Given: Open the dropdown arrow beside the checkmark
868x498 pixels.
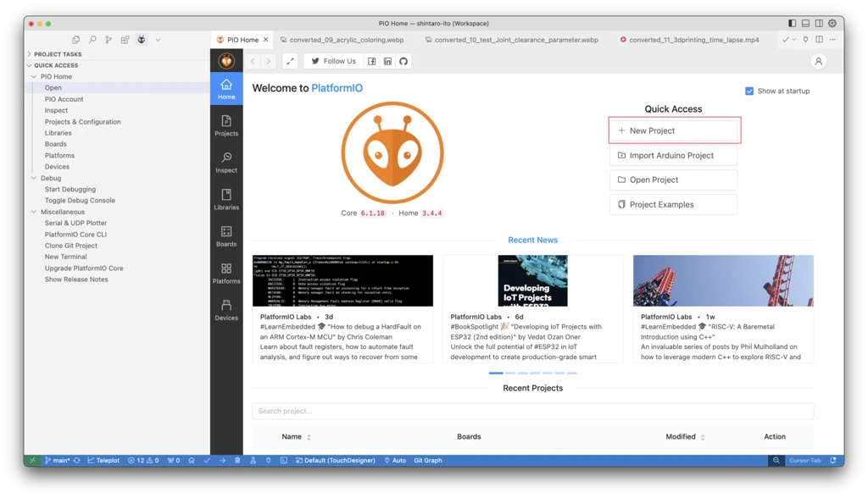Looking at the screenshot, I should tap(793, 40).
